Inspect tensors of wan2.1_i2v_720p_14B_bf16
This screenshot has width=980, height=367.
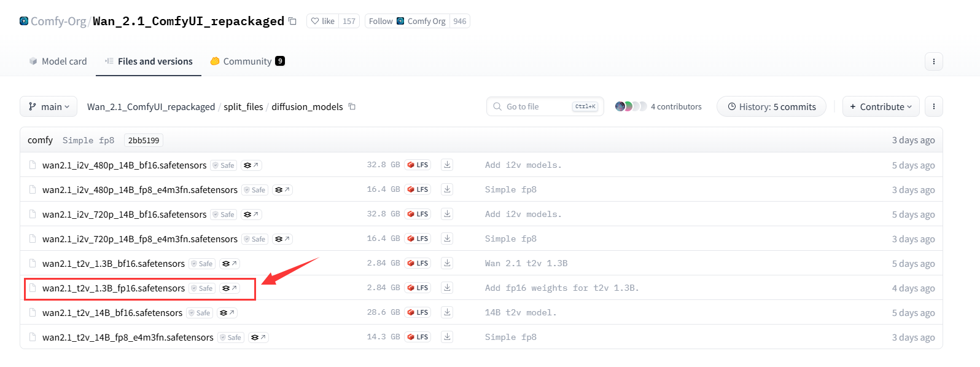point(251,214)
